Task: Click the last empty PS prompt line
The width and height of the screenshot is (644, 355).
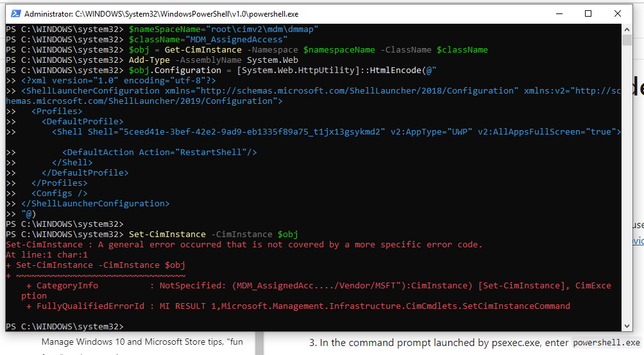Action: [x=64, y=326]
